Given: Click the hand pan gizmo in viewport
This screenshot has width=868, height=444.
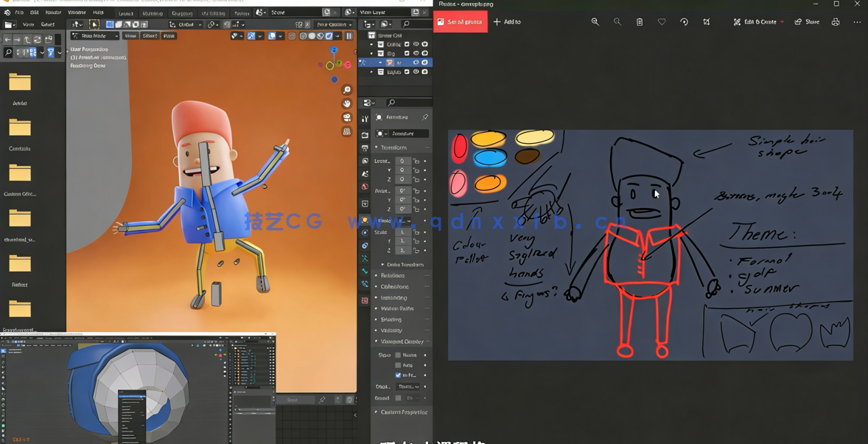Looking at the screenshot, I should [346, 104].
